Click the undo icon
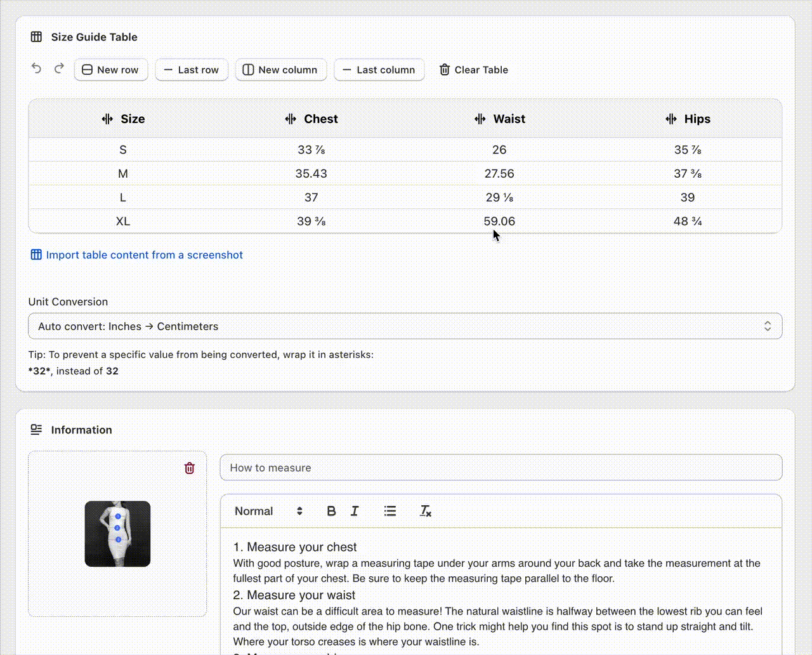The height and width of the screenshot is (655, 812). click(36, 68)
